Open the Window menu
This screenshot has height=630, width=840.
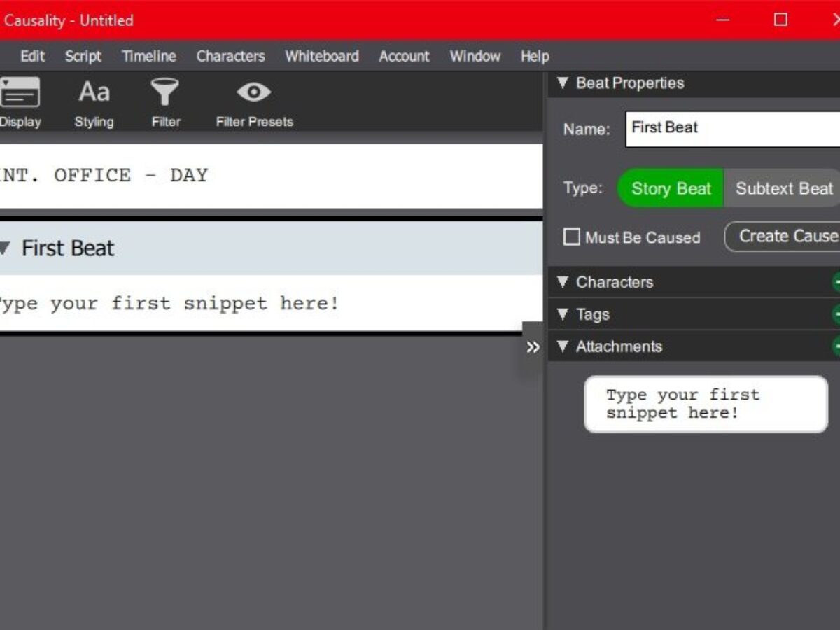point(475,56)
